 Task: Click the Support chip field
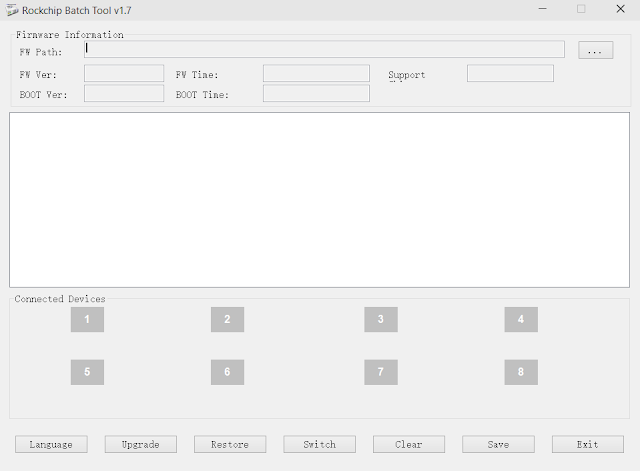tap(510, 73)
